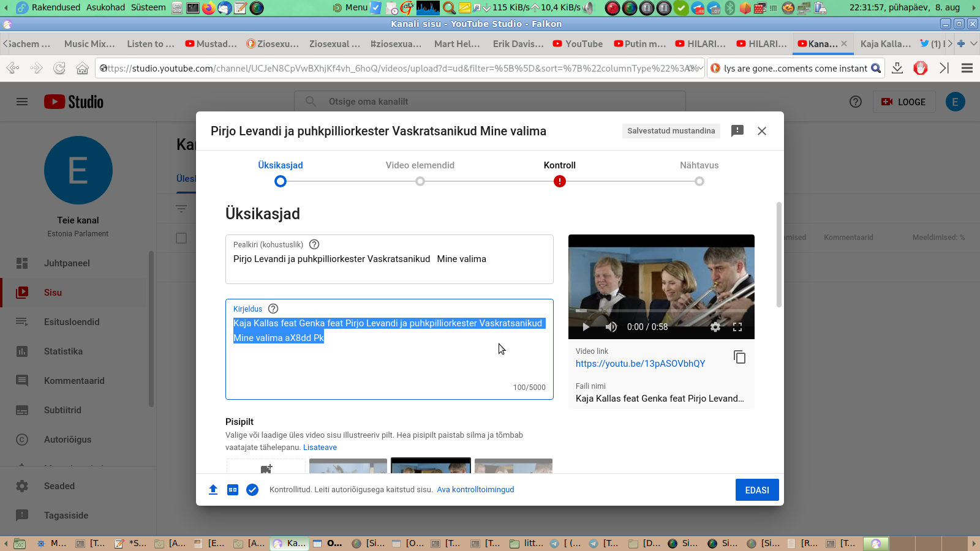Click the LOOGE button

(x=904, y=102)
